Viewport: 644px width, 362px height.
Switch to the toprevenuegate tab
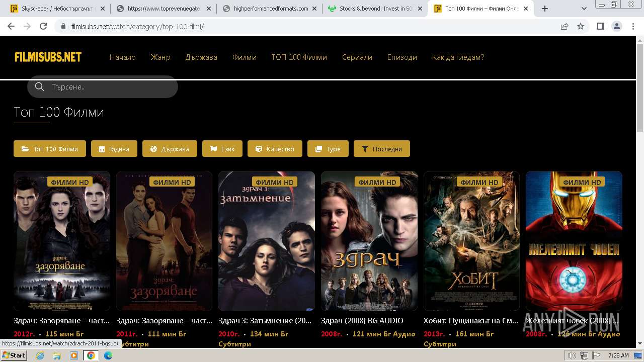pyautogui.click(x=162, y=9)
